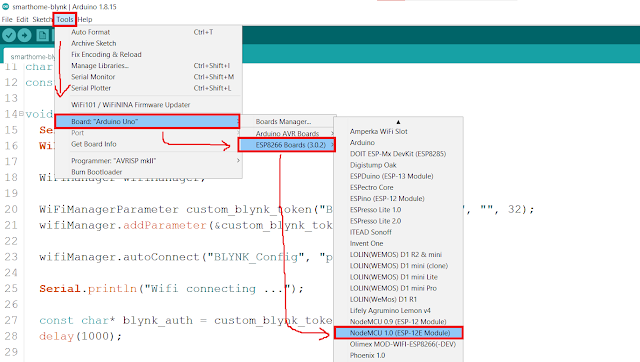This screenshot has height=362, width=640.
Task: Select NodeMCU 1.0 (ESP-12E Module)
Action: pos(398,333)
